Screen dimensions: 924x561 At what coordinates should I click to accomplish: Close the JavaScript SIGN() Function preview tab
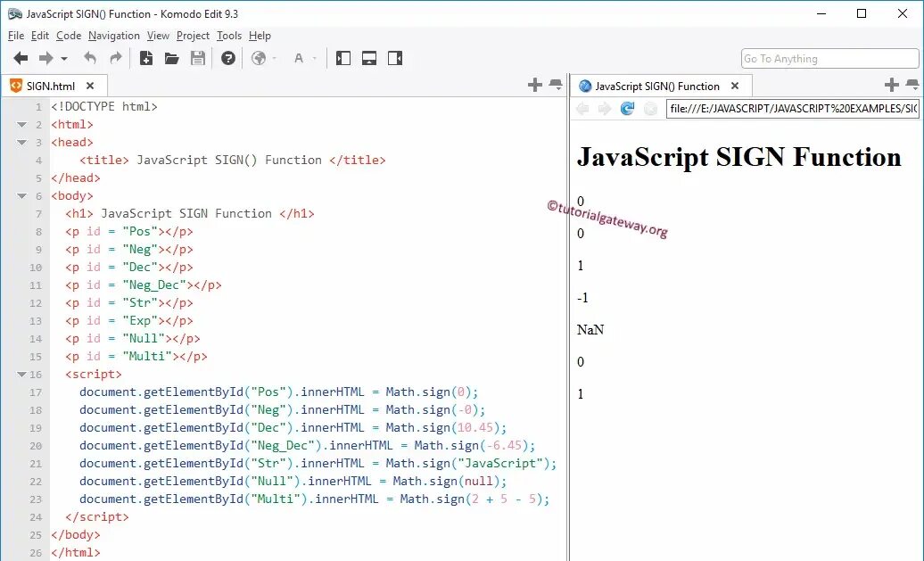point(735,86)
